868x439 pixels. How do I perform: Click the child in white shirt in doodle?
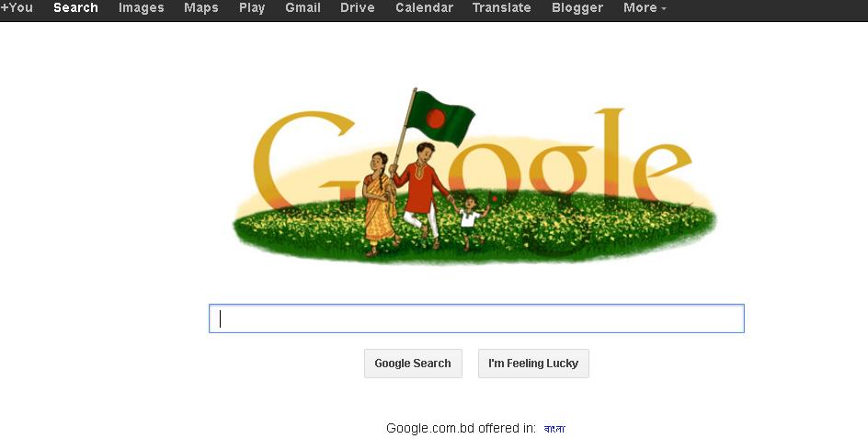(471, 223)
